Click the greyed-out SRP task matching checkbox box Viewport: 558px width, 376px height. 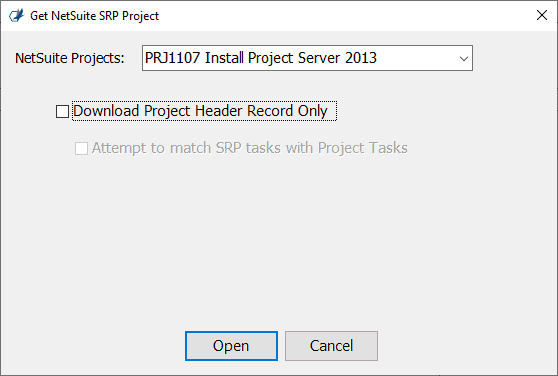pos(81,148)
